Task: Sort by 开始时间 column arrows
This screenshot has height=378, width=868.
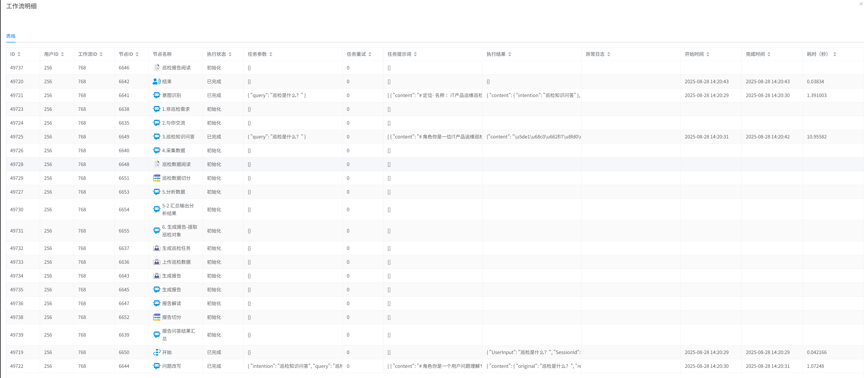Action: 708,54
